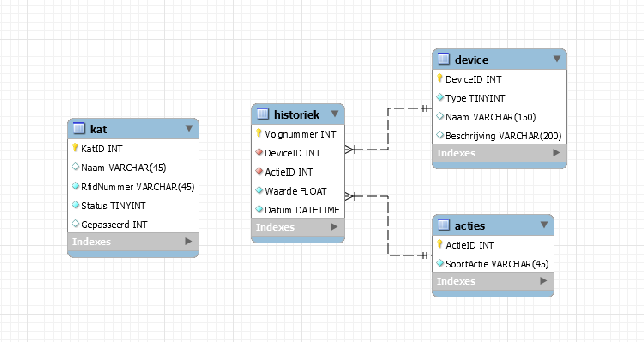Click the ActieID key icon in acties table
Viewport: 644px width, 342px height.
click(x=440, y=244)
